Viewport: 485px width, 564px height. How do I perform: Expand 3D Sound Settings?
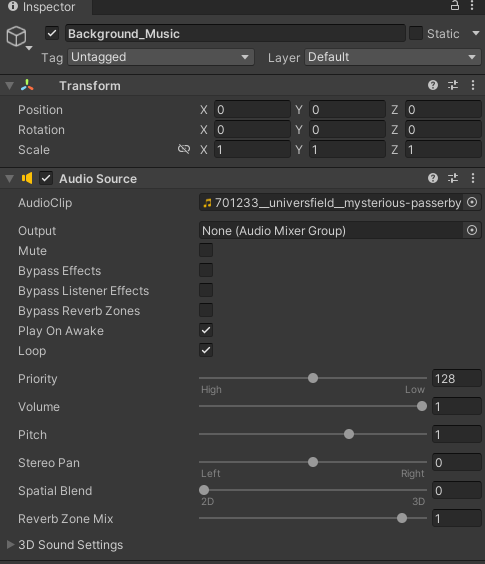[x=10, y=544]
